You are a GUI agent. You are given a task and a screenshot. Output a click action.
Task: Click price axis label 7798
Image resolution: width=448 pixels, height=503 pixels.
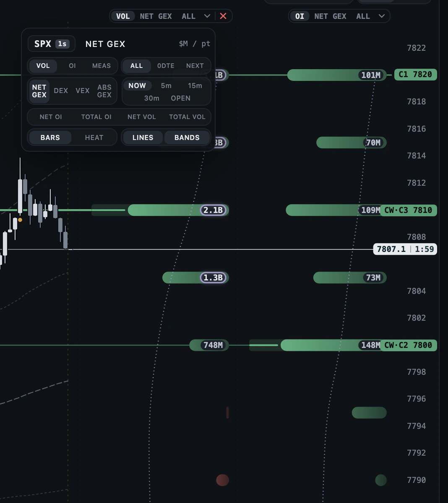pyautogui.click(x=416, y=372)
